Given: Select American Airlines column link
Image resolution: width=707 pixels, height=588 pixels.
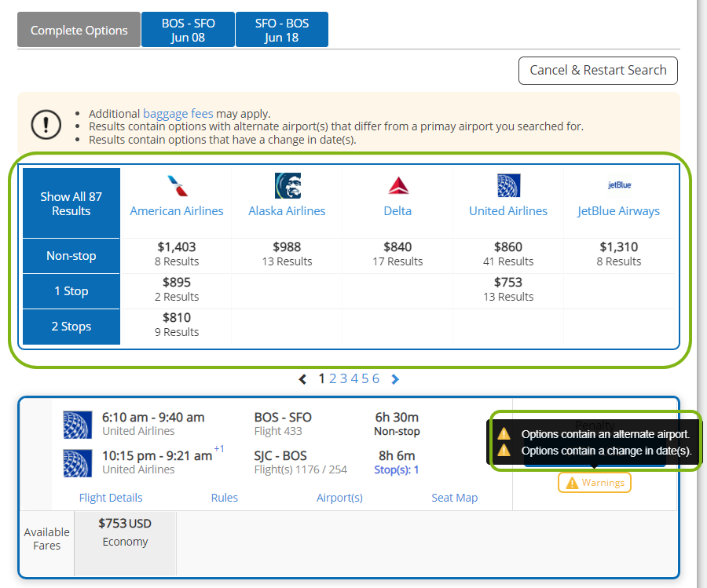Looking at the screenshot, I should 177,211.
